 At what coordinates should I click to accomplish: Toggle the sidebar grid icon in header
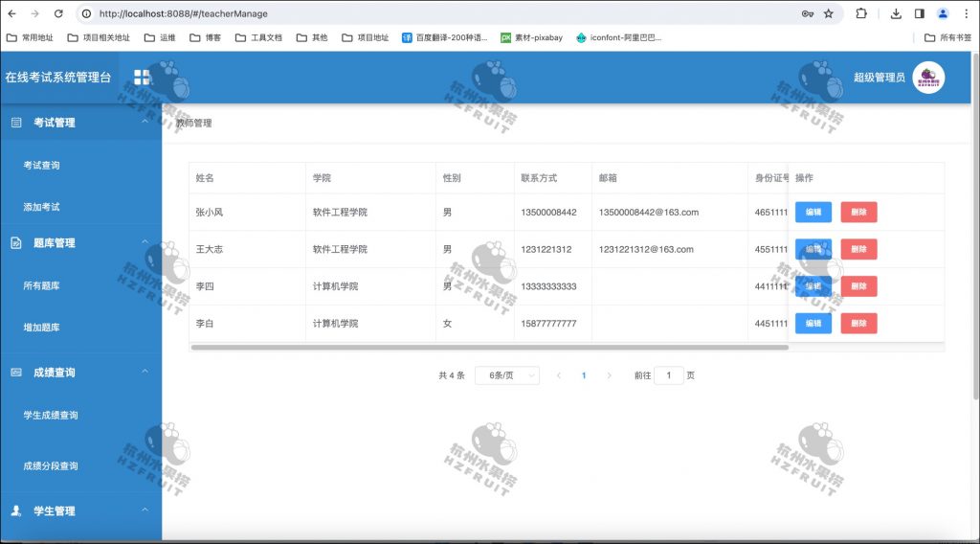142,78
